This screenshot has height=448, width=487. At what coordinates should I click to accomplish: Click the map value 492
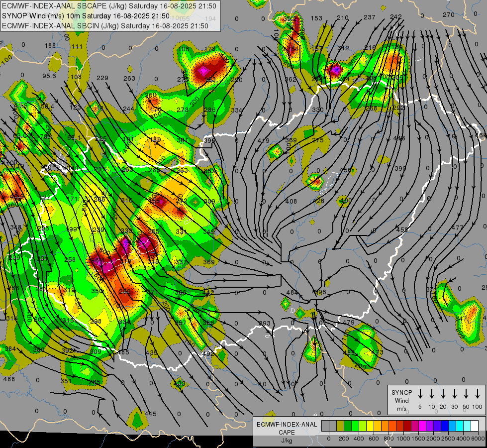208,353
